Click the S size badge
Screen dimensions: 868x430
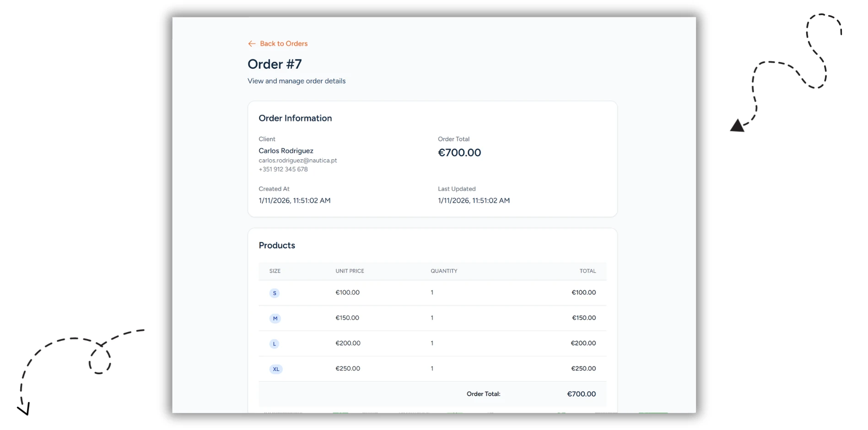tap(275, 293)
